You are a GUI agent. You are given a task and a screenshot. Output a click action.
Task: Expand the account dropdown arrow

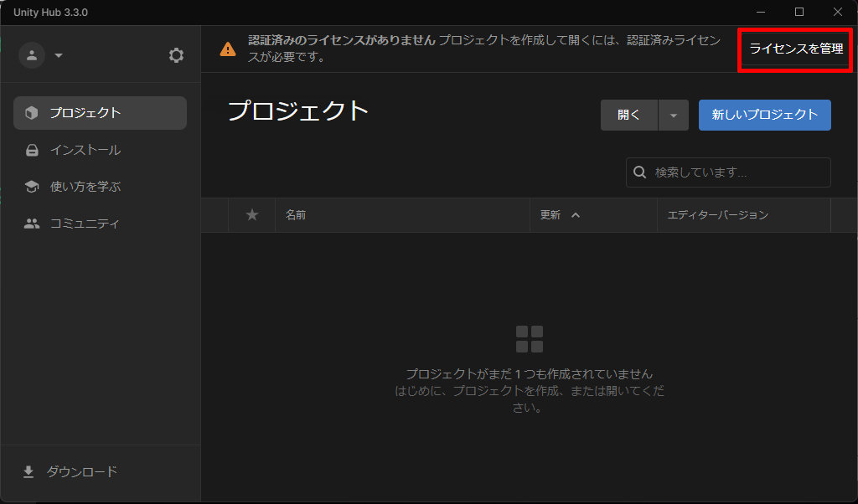[x=59, y=56]
